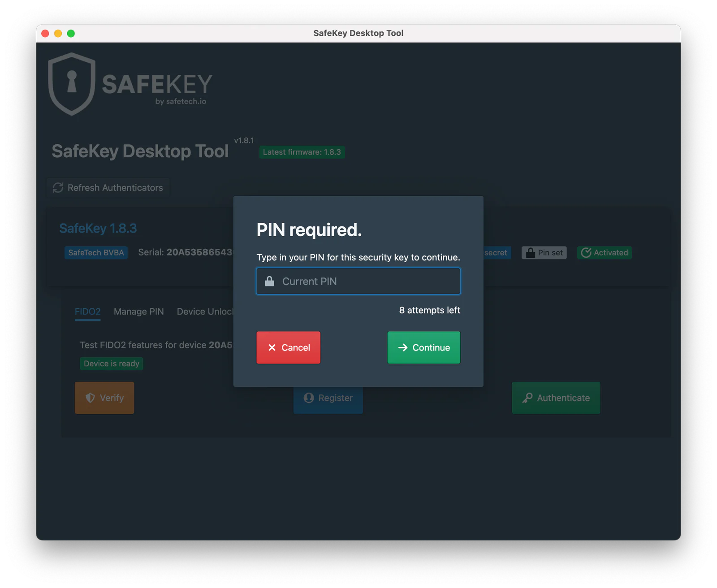The image size is (717, 588).
Task: Focus the Current PIN input field
Action: (358, 281)
